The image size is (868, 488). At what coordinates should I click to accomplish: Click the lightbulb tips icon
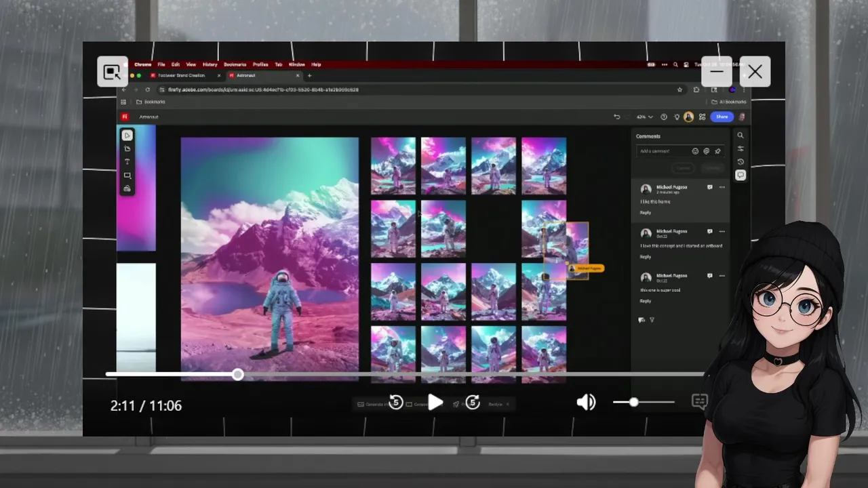676,117
